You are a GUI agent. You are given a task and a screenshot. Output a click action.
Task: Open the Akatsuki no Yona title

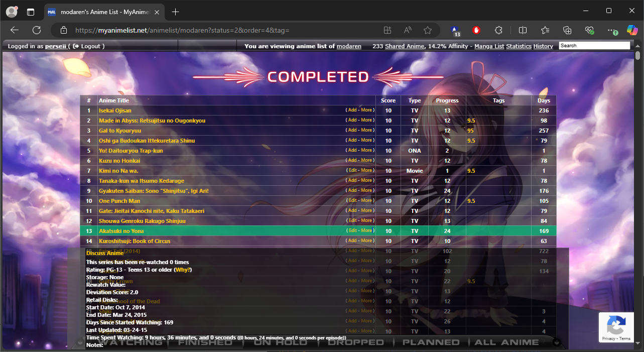(121, 231)
